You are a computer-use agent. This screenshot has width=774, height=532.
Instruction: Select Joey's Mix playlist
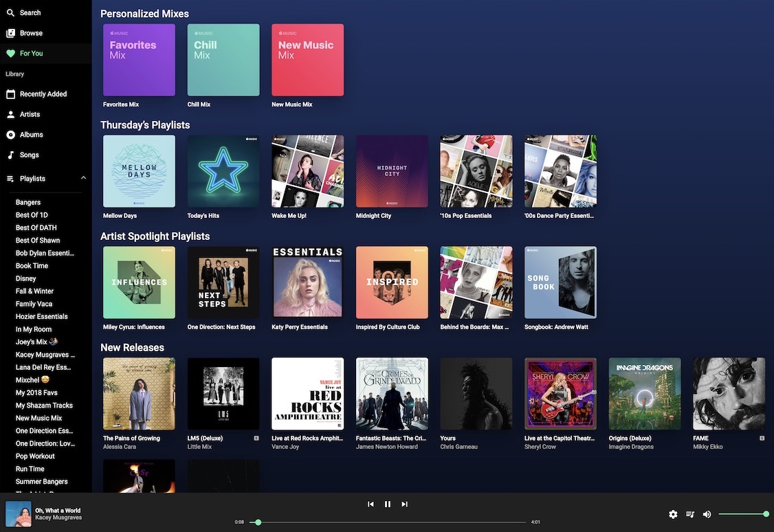(x=36, y=342)
